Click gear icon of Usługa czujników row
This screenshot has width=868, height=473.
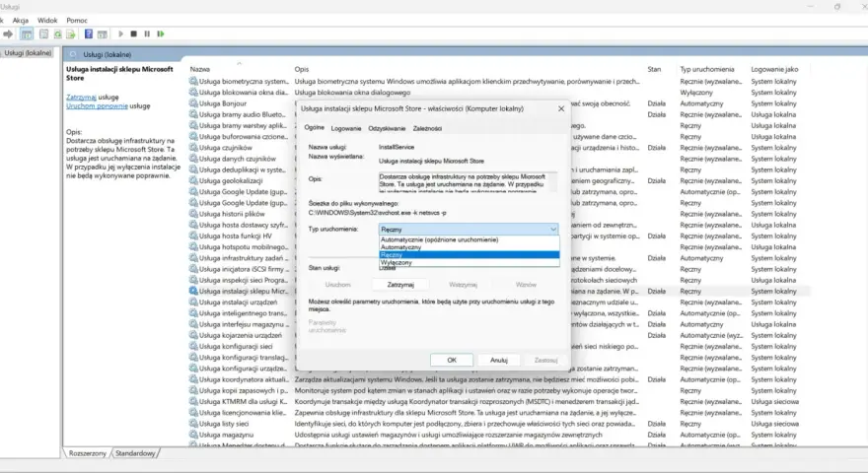tap(193, 148)
